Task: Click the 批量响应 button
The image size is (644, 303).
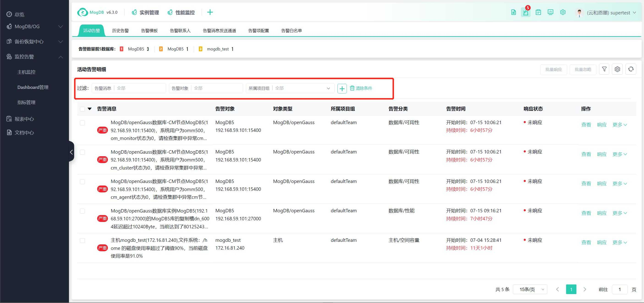Action: coord(554,69)
